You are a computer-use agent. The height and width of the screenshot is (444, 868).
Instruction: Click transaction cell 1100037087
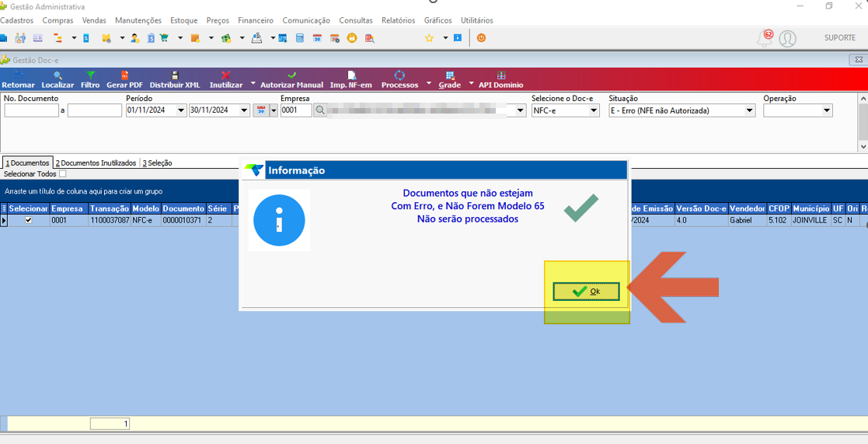(110, 220)
